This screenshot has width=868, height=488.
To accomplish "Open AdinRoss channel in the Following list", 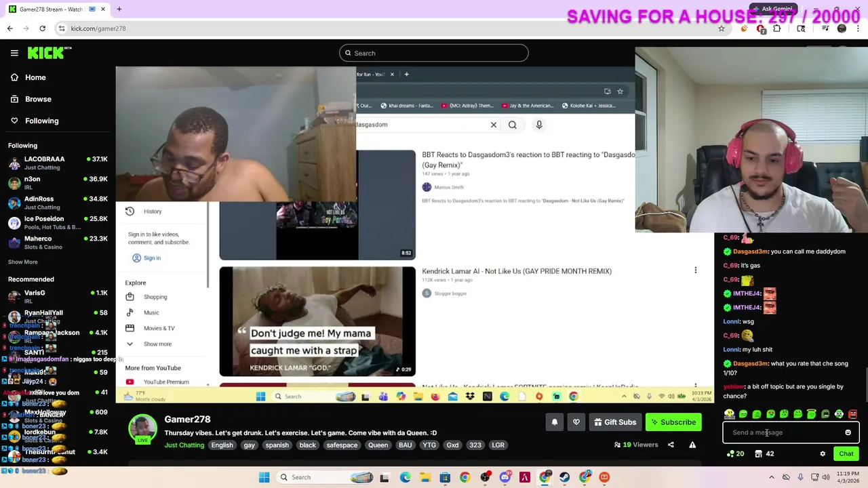I will (x=58, y=203).
